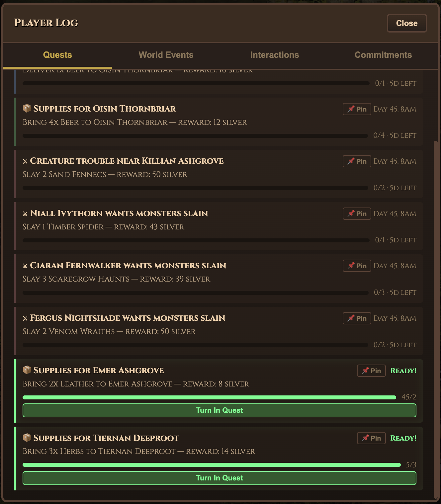
Task: Pin the Niall Ivythorn monster quest
Action: [x=357, y=213]
